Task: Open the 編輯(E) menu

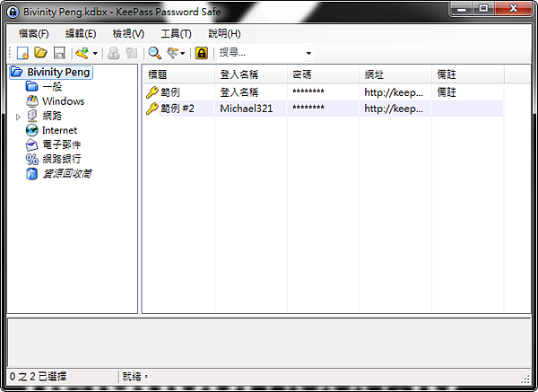Action: tap(81, 34)
